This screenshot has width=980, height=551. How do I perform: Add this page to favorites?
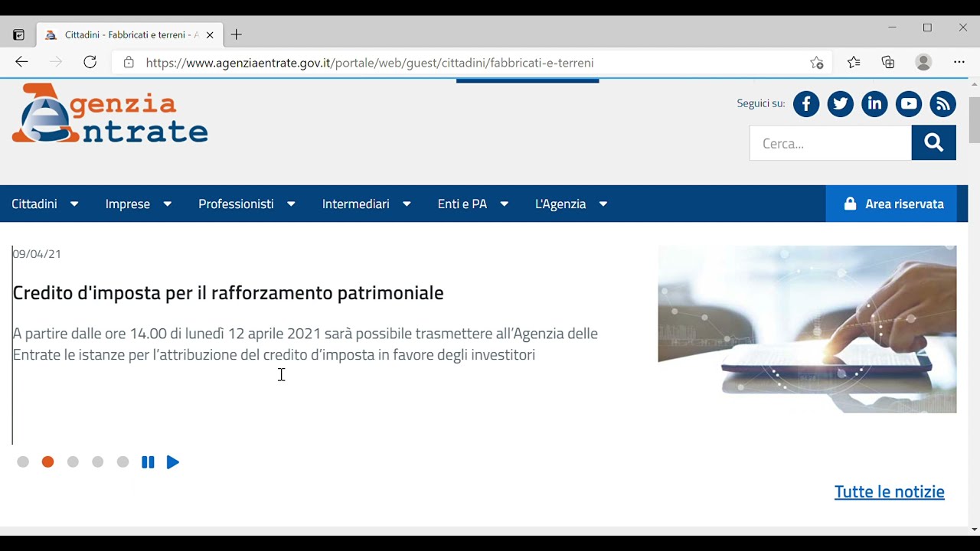click(x=817, y=63)
